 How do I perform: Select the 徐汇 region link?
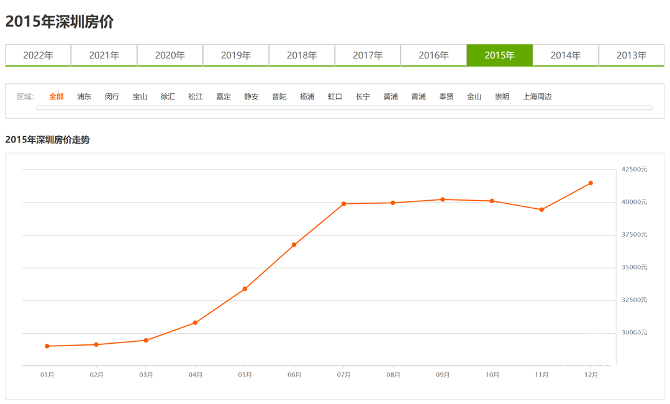coord(168,97)
